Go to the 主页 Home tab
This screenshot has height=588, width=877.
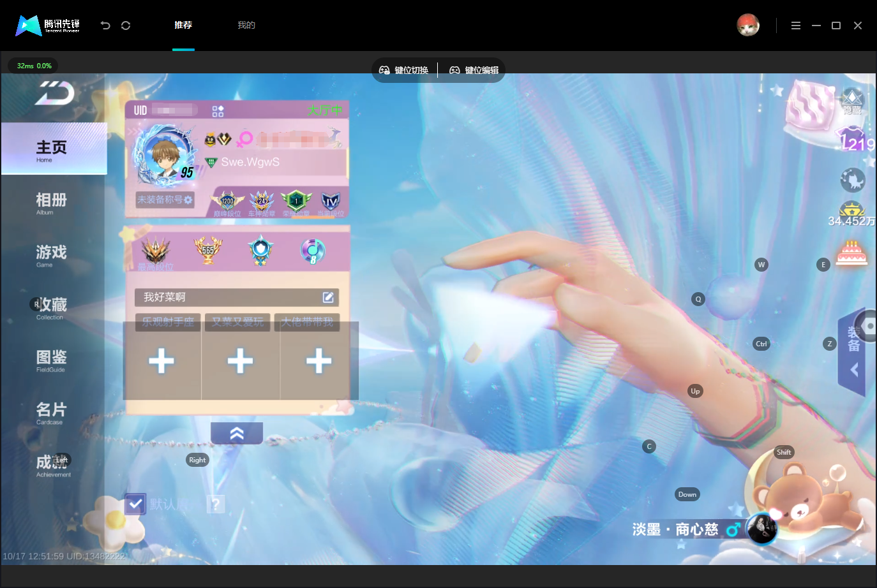point(54,149)
